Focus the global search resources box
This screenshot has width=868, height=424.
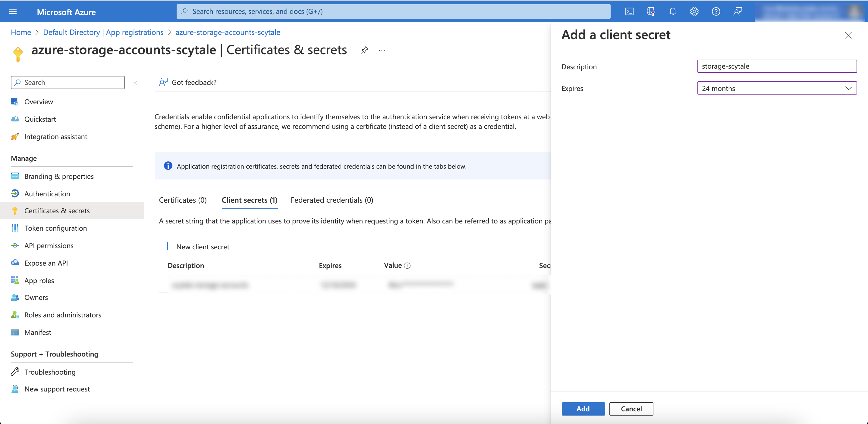393,11
